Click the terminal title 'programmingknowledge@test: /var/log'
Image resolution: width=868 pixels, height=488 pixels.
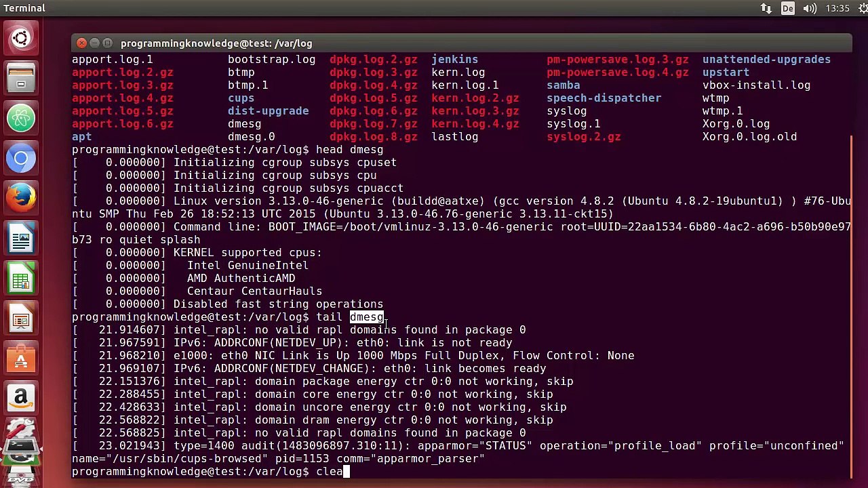tap(216, 43)
